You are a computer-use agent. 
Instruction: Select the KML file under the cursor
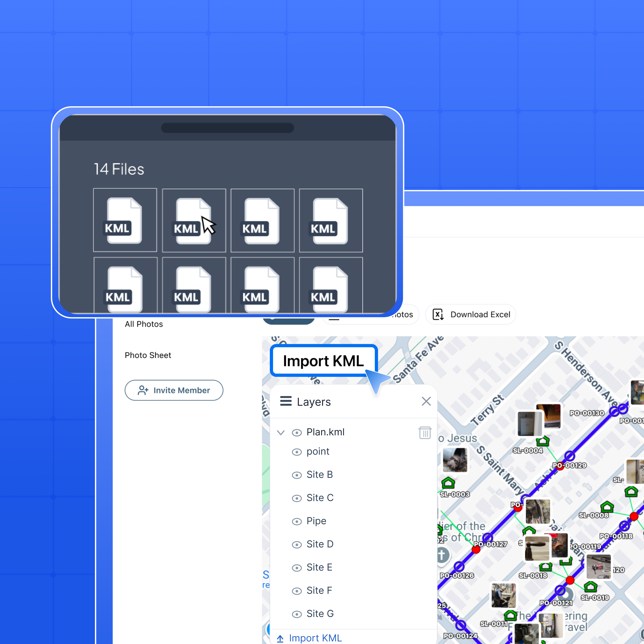(x=194, y=220)
